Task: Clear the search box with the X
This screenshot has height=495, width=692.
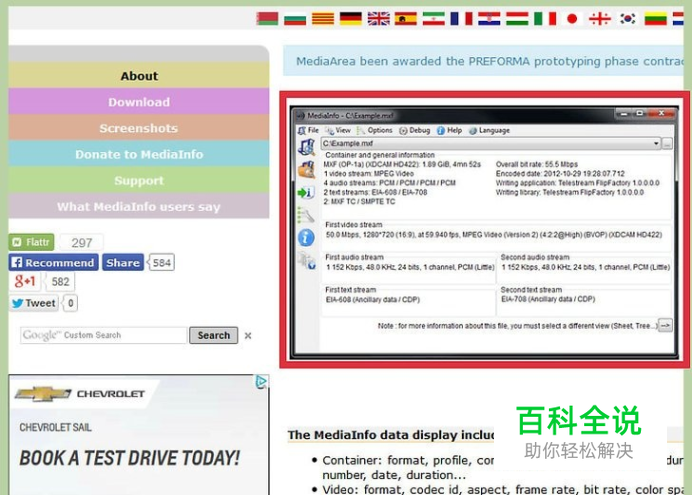Action: 248,336
